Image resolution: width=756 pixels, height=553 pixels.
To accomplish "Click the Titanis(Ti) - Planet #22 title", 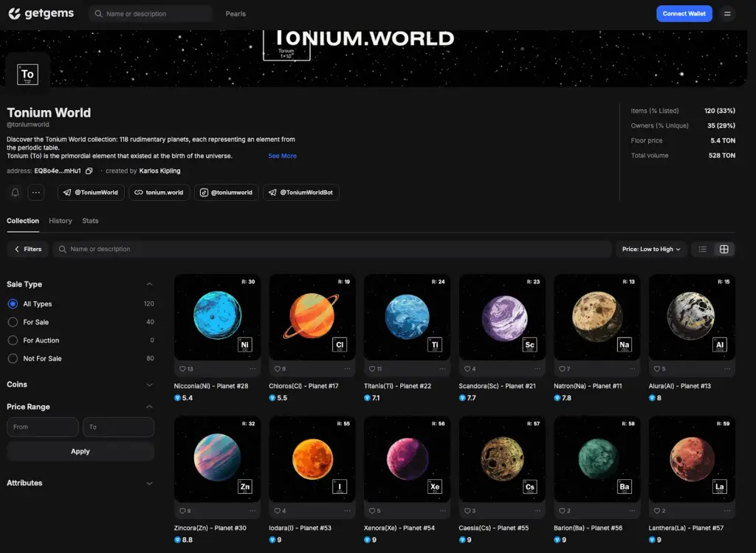I will [397, 386].
